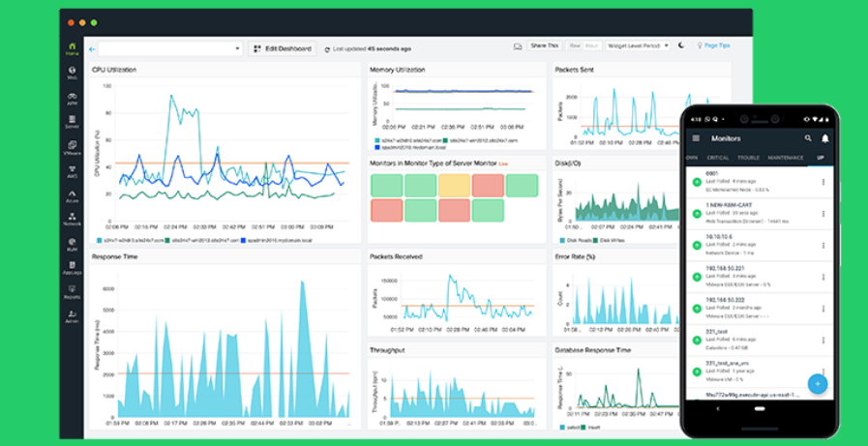Image resolution: width=868 pixels, height=446 pixels.
Task: Open Home in the left sidebar
Action: [73, 48]
